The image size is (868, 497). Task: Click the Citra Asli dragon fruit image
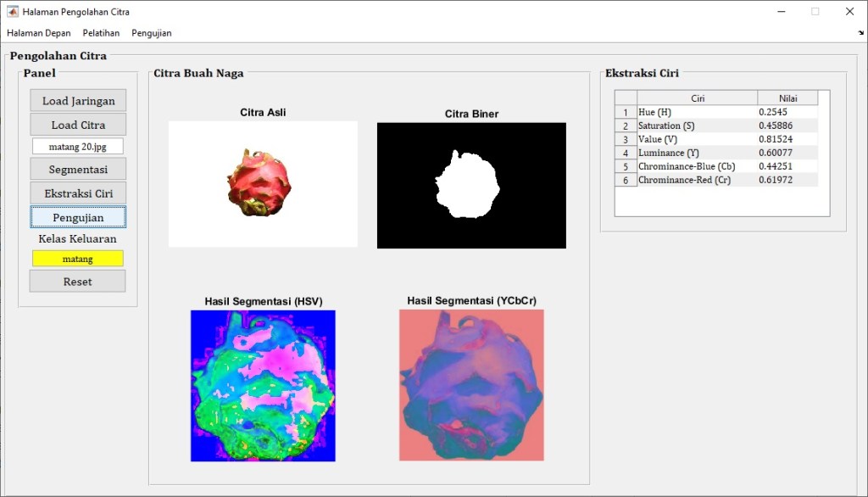click(x=263, y=184)
